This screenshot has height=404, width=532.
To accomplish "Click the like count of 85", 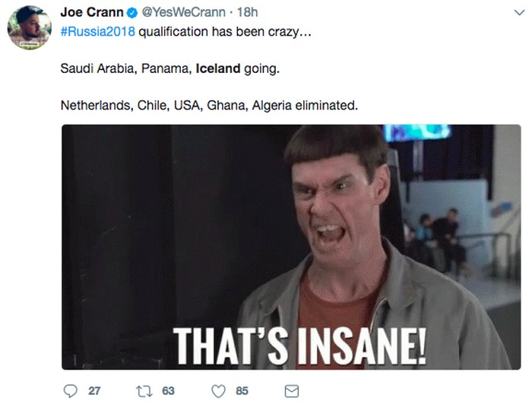I will (x=242, y=390).
